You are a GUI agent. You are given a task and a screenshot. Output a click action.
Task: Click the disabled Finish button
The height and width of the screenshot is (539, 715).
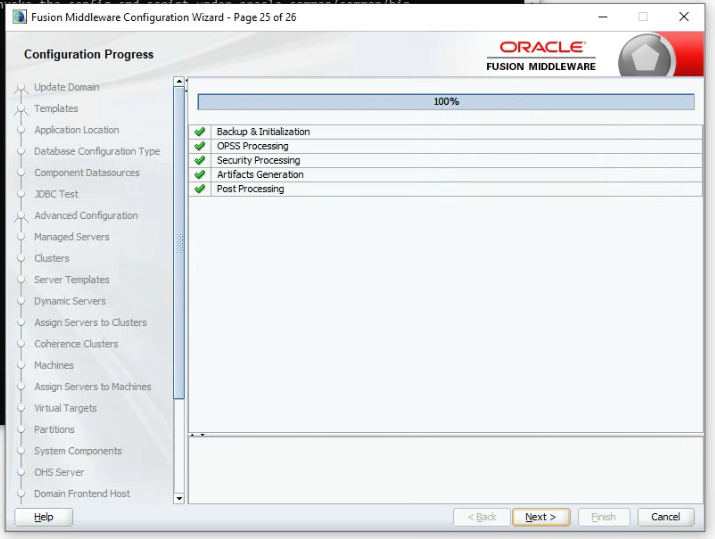(x=604, y=517)
